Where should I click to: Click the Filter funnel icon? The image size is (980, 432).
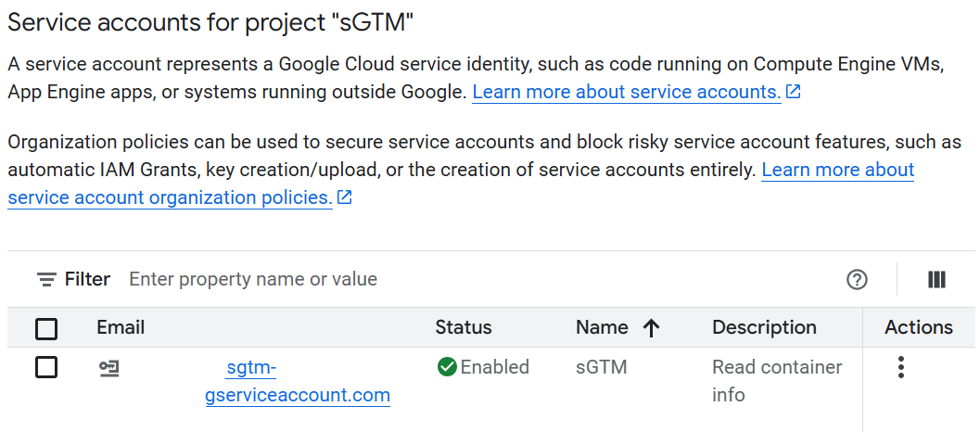46,279
